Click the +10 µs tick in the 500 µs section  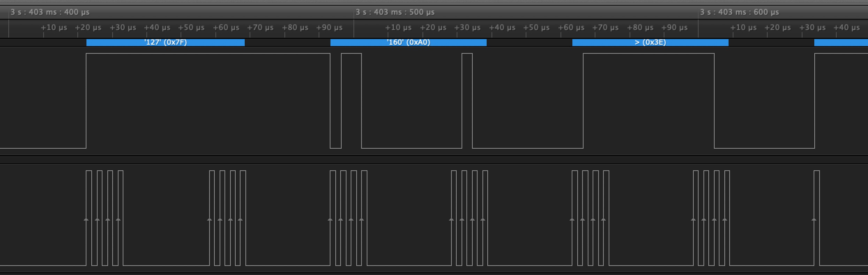click(398, 28)
